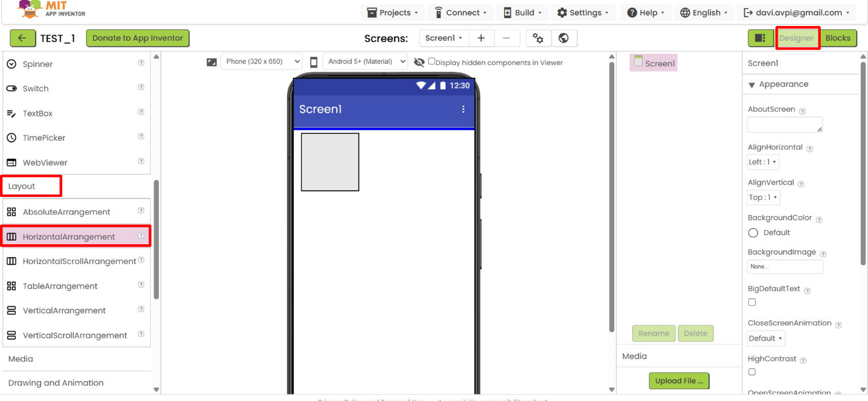Viewport: 868px width, 401px height.
Task: Click the help icon beside AboutScreen property
Action: (x=802, y=111)
